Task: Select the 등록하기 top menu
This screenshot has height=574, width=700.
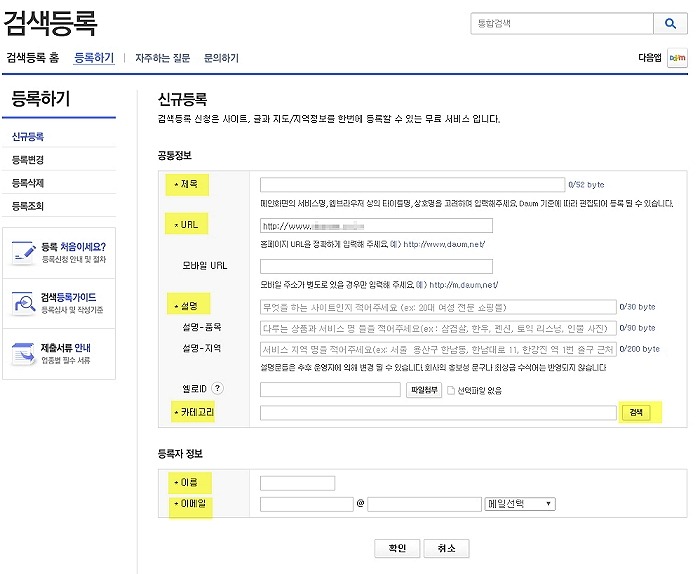Action: pos(94,58)
